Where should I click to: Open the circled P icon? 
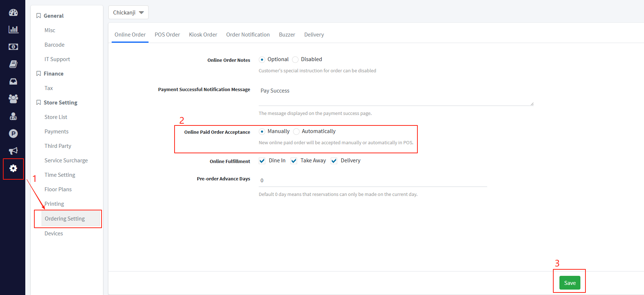coord(13,133)
